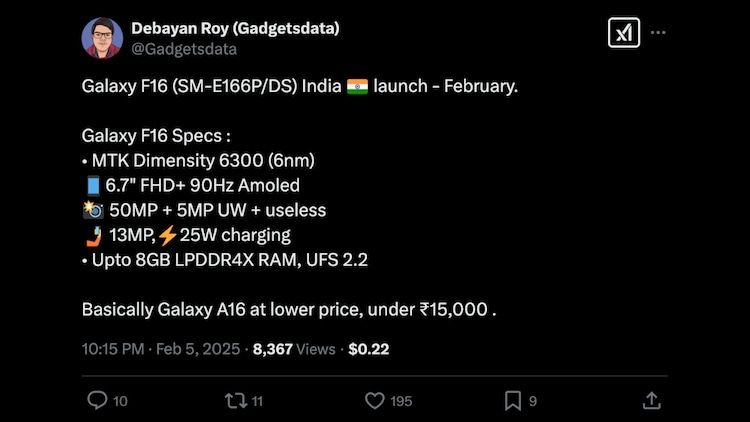
Task: Open the @Gadgetsdata handle link
Action: tap(184, 48)
